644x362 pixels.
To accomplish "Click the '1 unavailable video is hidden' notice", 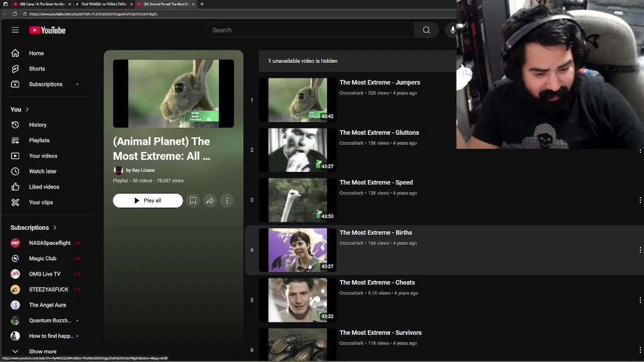I will click(302, 61).
